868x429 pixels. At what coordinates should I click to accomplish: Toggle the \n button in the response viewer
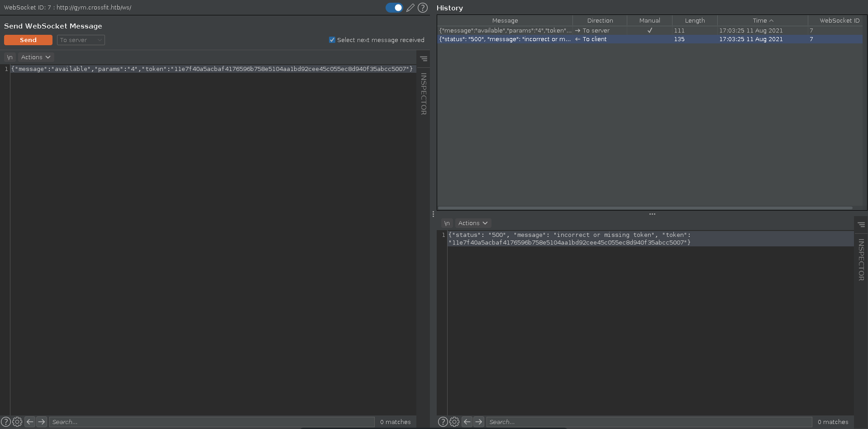447,223
